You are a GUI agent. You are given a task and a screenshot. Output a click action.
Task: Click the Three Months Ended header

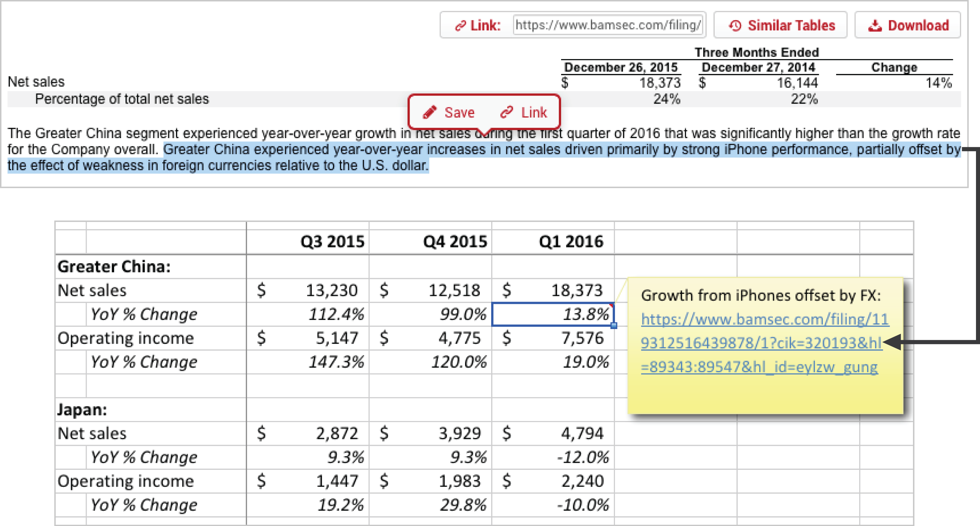(757, 52)
